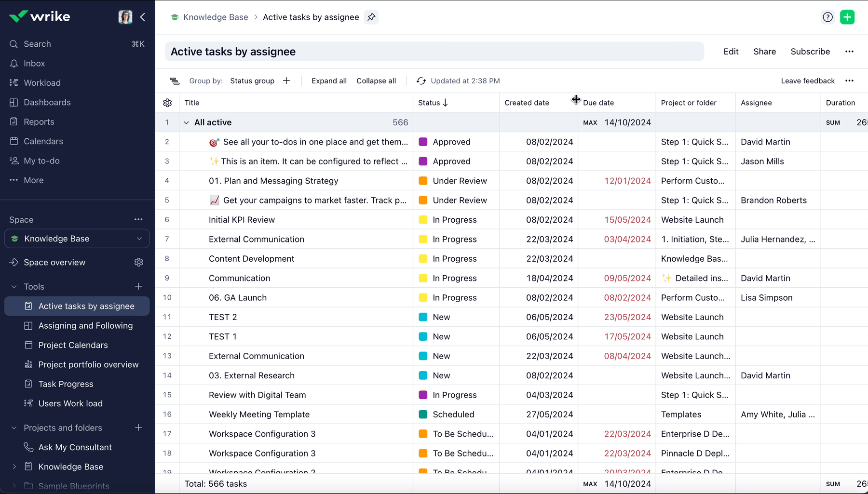
Task: Click purple Approved status swatch in row 2
Action: (x=423, y=142)
